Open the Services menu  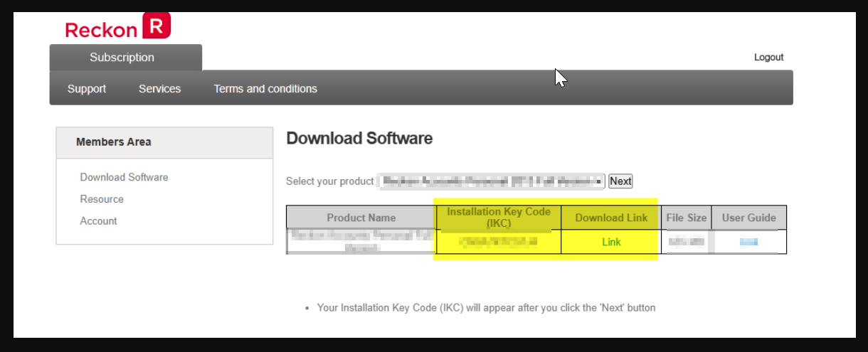tap(159, 89)
